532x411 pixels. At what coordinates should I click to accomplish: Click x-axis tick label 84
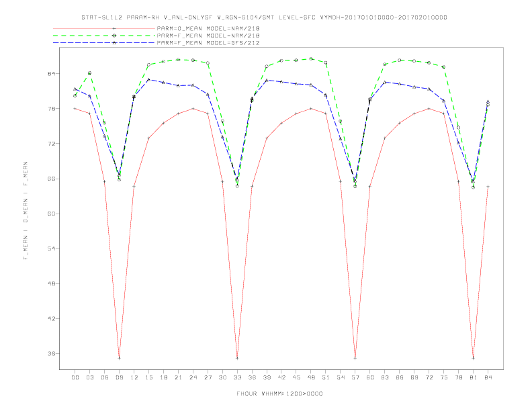pyautogui.click(x=488, y=377)
